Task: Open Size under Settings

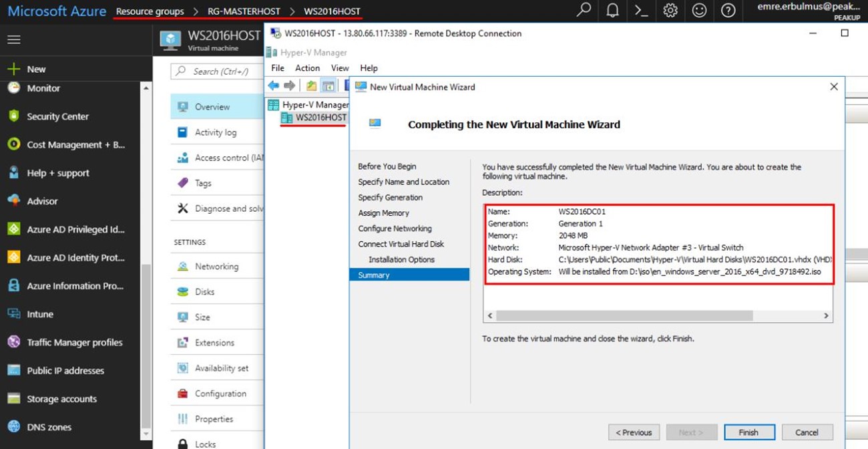Action: point(217,317)
